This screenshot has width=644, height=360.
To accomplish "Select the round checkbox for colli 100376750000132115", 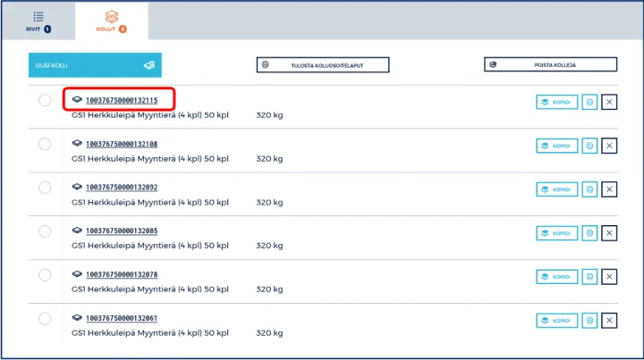I will pyautogui.click(x=45, y=100).
